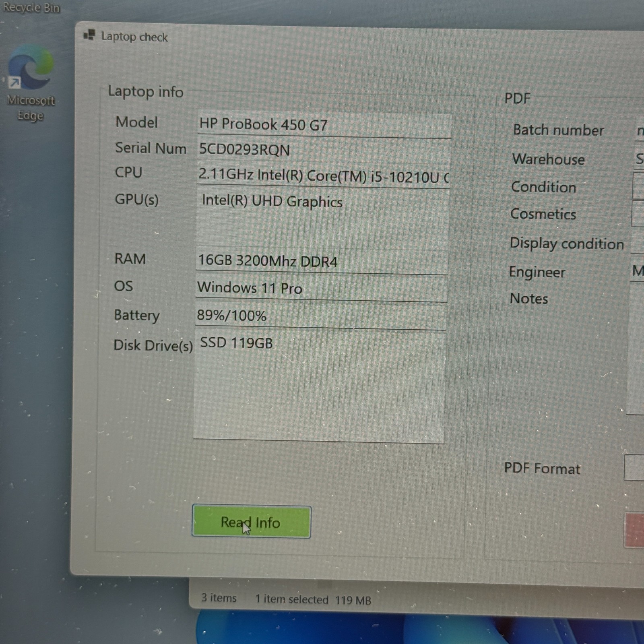Click the Notes label
This screenshot has height=644, width=644.
tap(528, 299)
